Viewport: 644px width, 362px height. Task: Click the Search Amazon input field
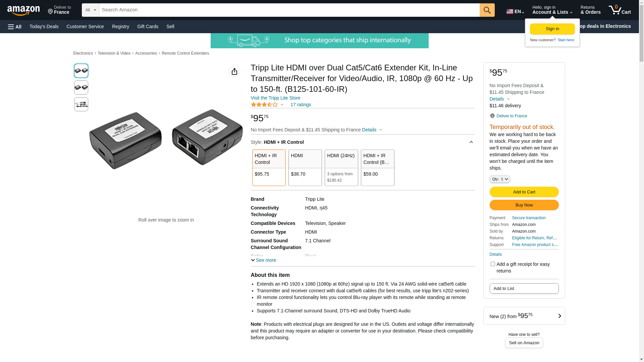(289, 10)
